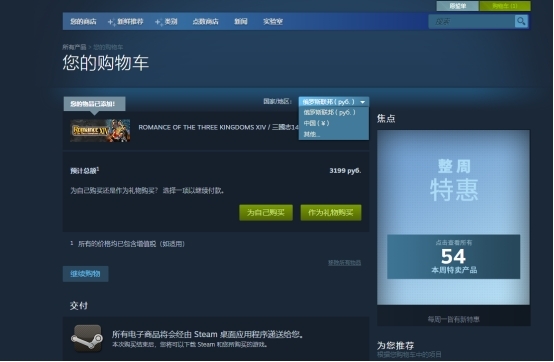Screen dimensions: 554x362
Task: Open the green cart (购物车) button
Action: point(505,6)
